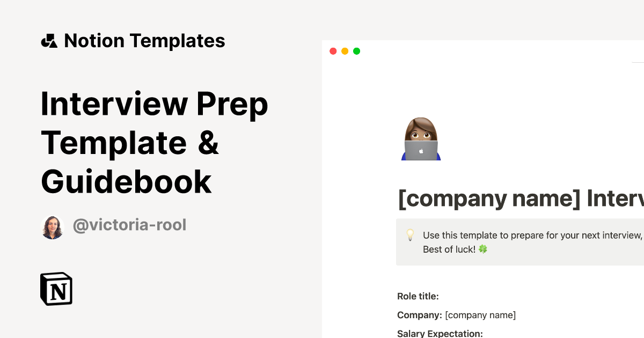Click the Use this template sentence

tap(531, 235)
